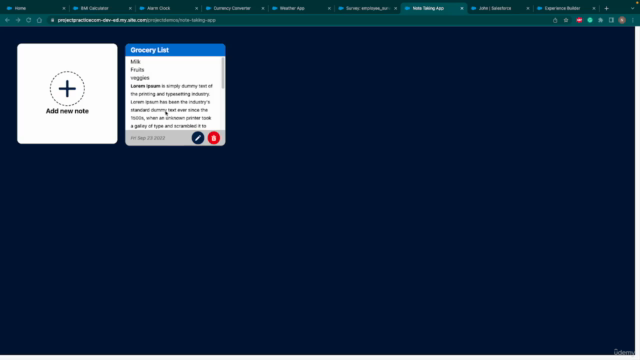The width and height of the screenshot is (640, 360).
Task: Close the Note Taking App tab
Action: point(462,8)
